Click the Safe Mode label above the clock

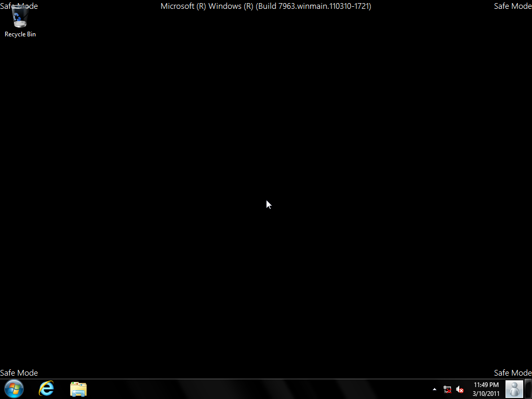click(512, 373)
